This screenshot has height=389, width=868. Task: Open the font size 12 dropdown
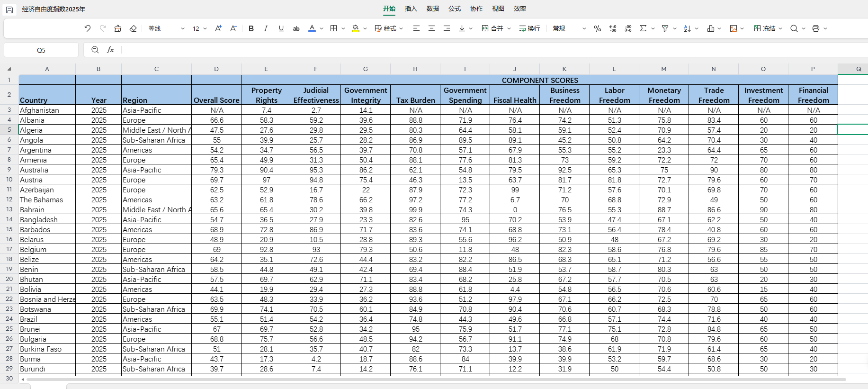[200, 28]
